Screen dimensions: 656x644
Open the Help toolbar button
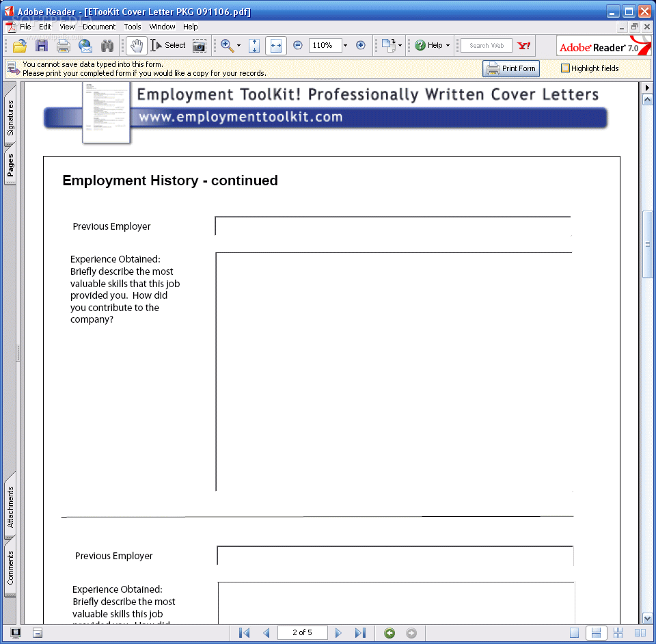428,45
